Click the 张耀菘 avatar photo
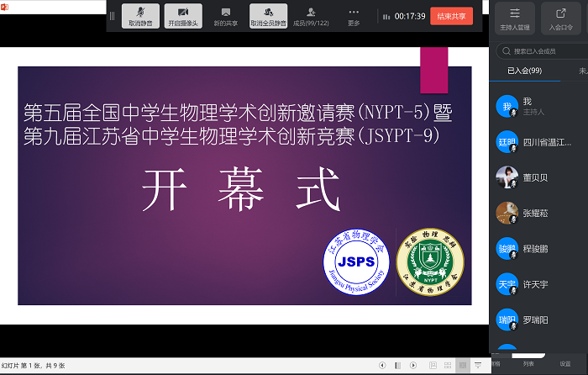588x375 pixels. (x=507, y=213)
